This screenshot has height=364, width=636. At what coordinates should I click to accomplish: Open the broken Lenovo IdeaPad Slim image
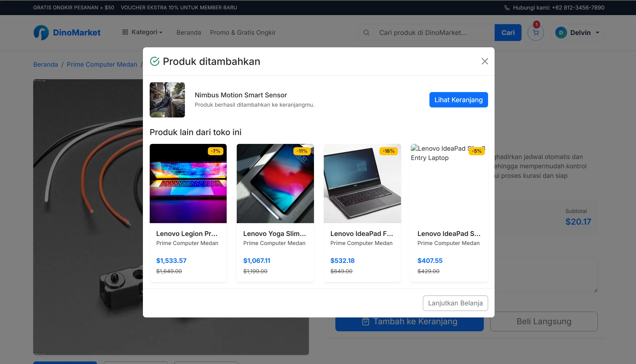[449, 183]
